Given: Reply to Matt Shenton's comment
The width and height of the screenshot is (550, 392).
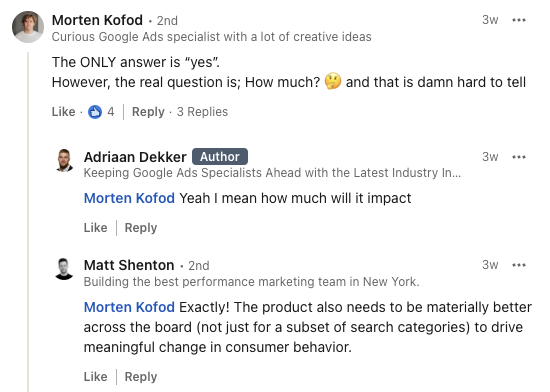Looking at the screenshot, I should [141, 377].
